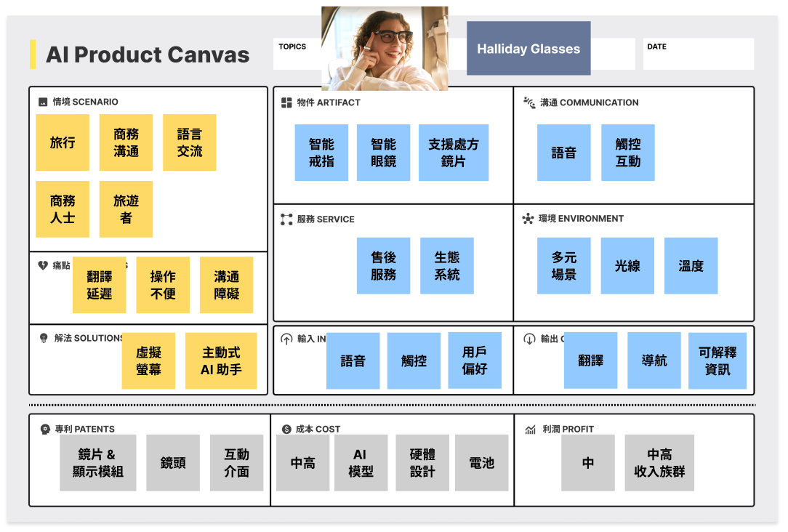
Task: Click the Profit chart icon
Action: coord(530,430)
